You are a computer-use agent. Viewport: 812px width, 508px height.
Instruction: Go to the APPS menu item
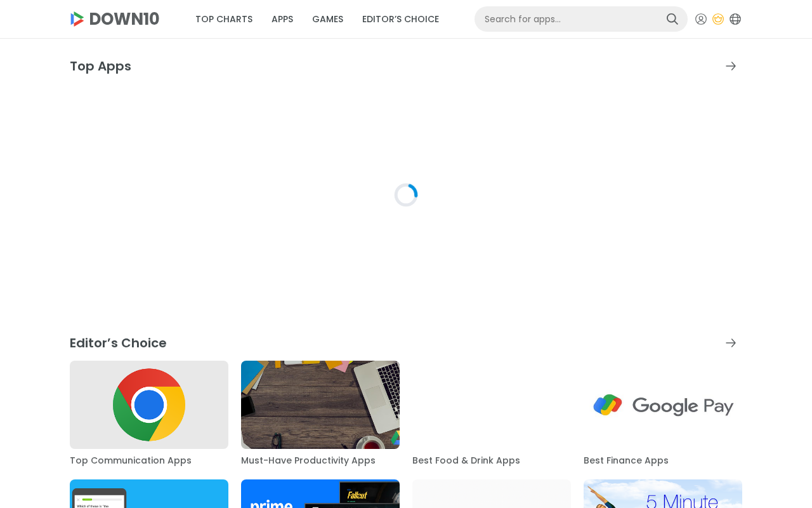(282, 19)
